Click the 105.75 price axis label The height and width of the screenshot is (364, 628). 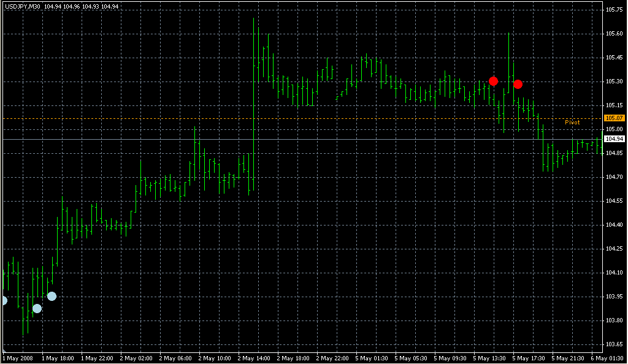615,10
